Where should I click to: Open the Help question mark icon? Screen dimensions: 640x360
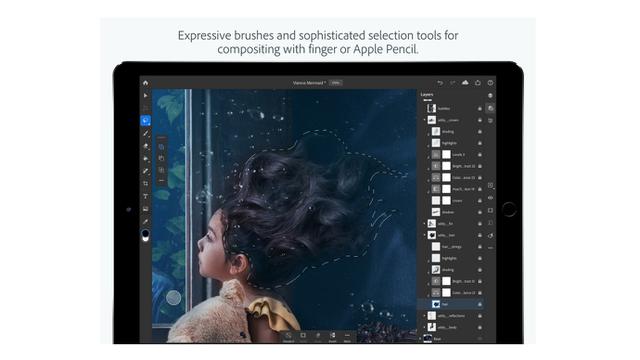tap(491, 83)
